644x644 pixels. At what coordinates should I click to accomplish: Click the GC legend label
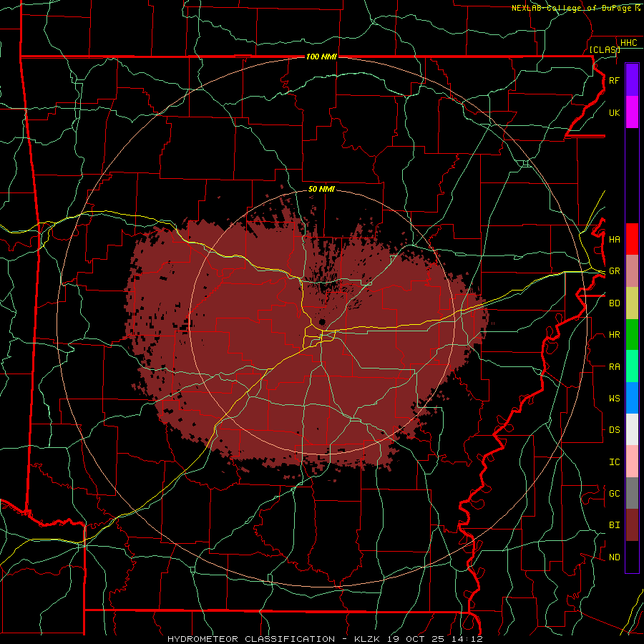pos(614,494)
